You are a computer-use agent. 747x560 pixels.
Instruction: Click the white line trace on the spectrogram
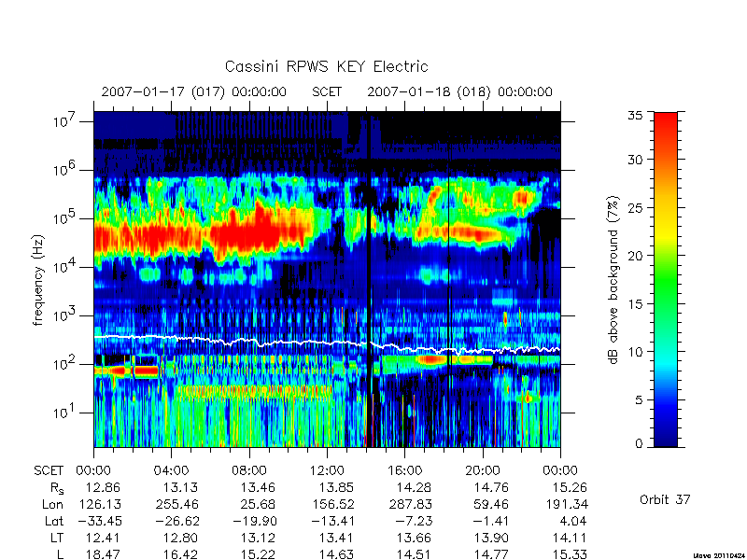pos(327,343)
